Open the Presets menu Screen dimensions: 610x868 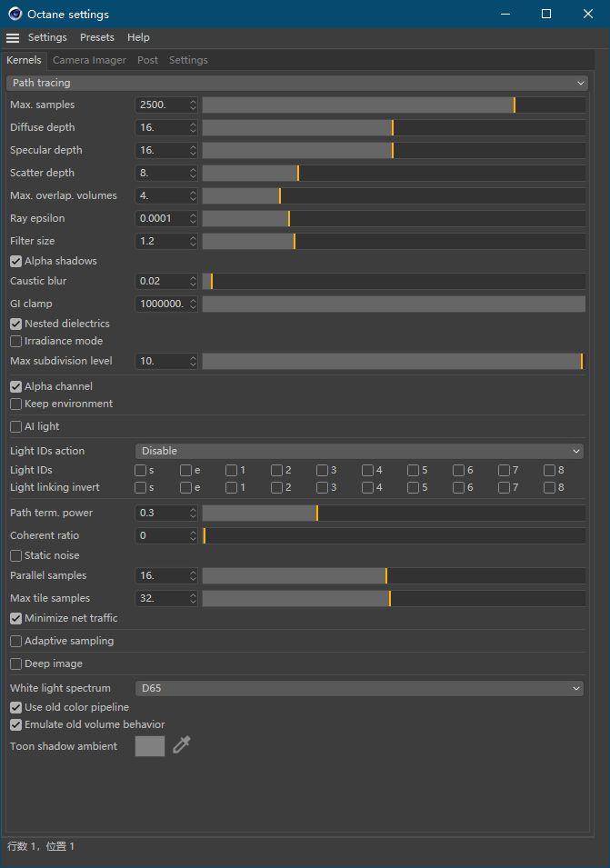click(97, 37)
